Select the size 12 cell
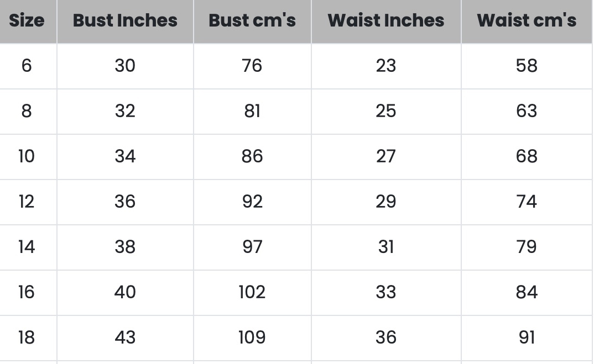Screen dimensions: 594x364 (27, 202)
